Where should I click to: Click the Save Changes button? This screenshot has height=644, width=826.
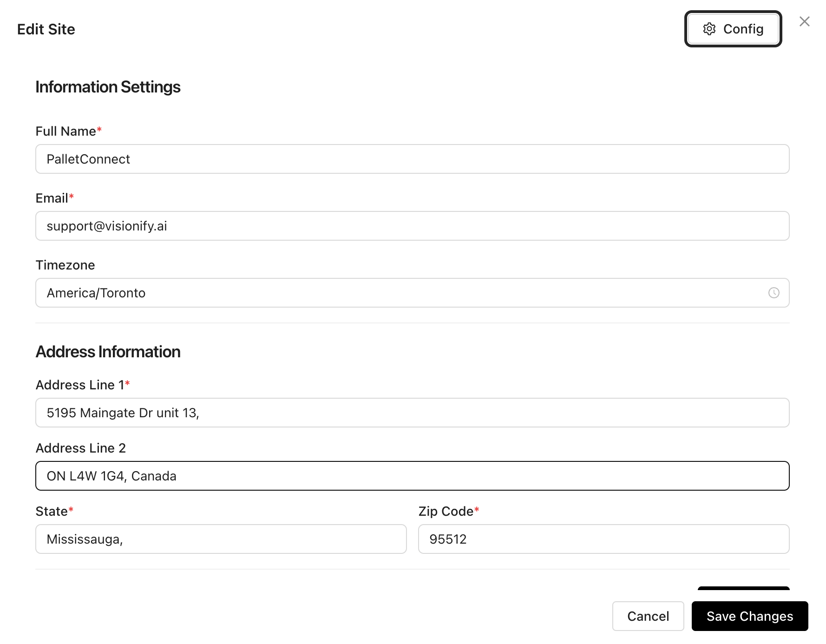tap(749, 616)
